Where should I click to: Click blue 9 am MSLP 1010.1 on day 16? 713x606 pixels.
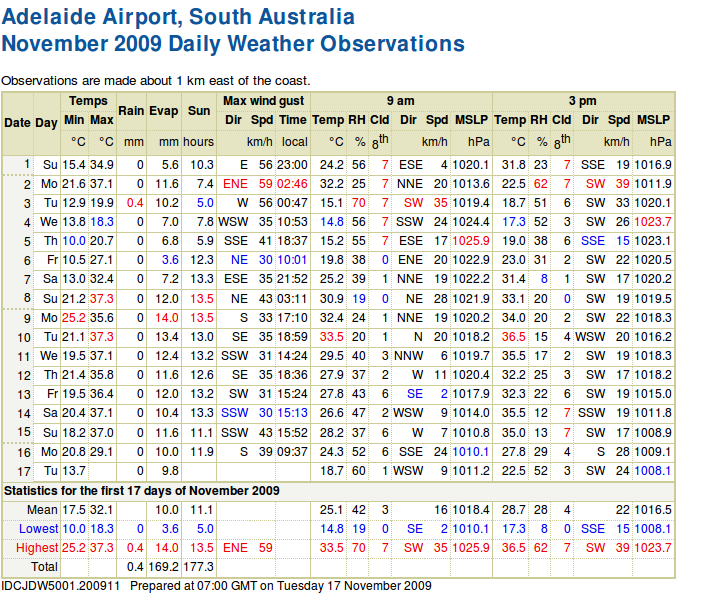point(471,452)
